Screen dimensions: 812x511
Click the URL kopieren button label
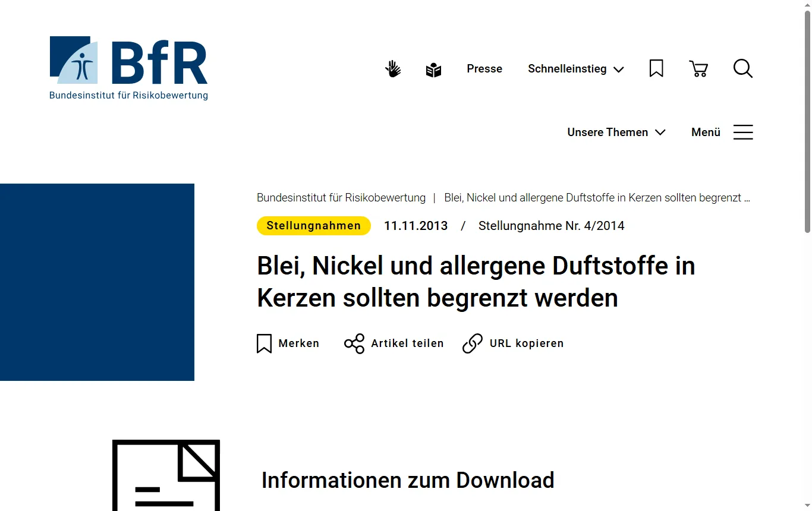tap(527, 343)
